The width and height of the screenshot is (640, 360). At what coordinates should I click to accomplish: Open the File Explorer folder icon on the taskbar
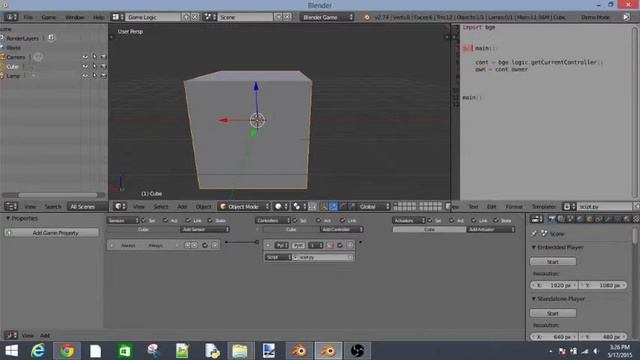pyautogui.click(x=240, y=351)
